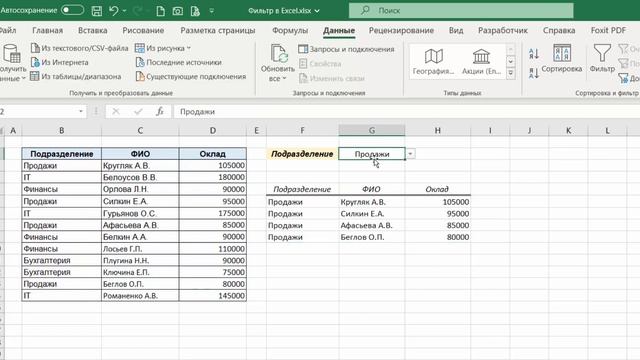Open the Вставка tab

pos(93,30)
